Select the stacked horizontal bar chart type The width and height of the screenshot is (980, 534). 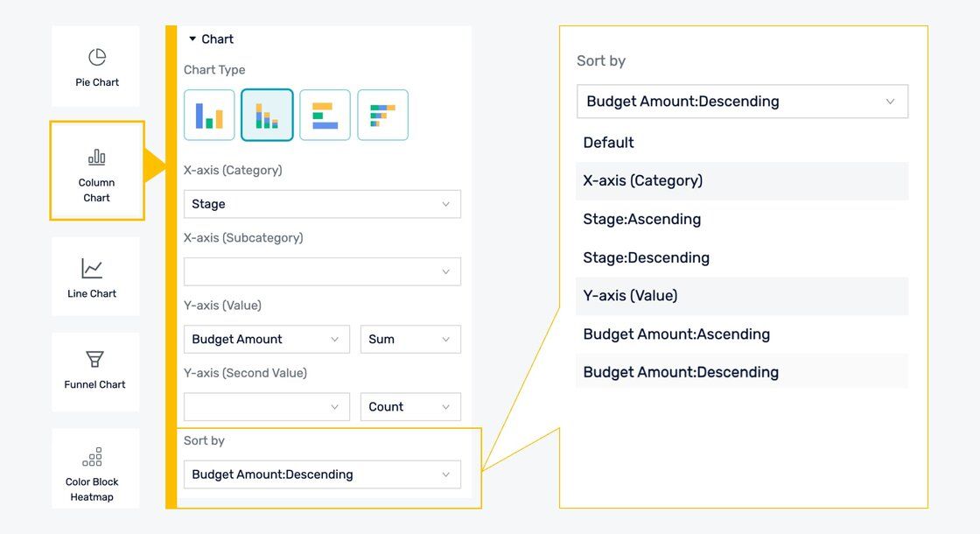pos(383,115)
